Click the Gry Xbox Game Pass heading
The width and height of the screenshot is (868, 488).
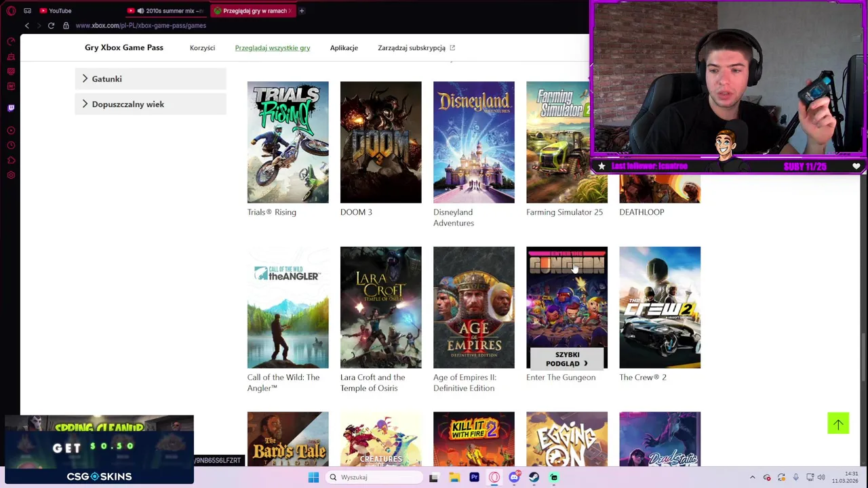pyautogui.click(x=124, y=47)
